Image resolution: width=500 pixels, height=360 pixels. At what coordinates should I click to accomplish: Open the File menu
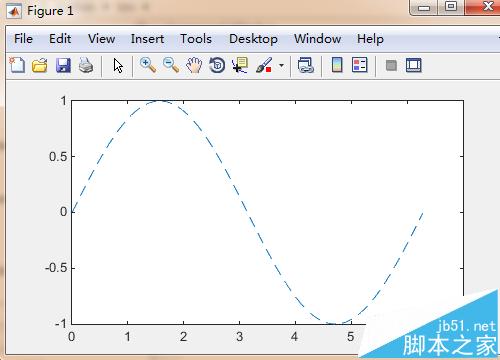coord(23,39)
